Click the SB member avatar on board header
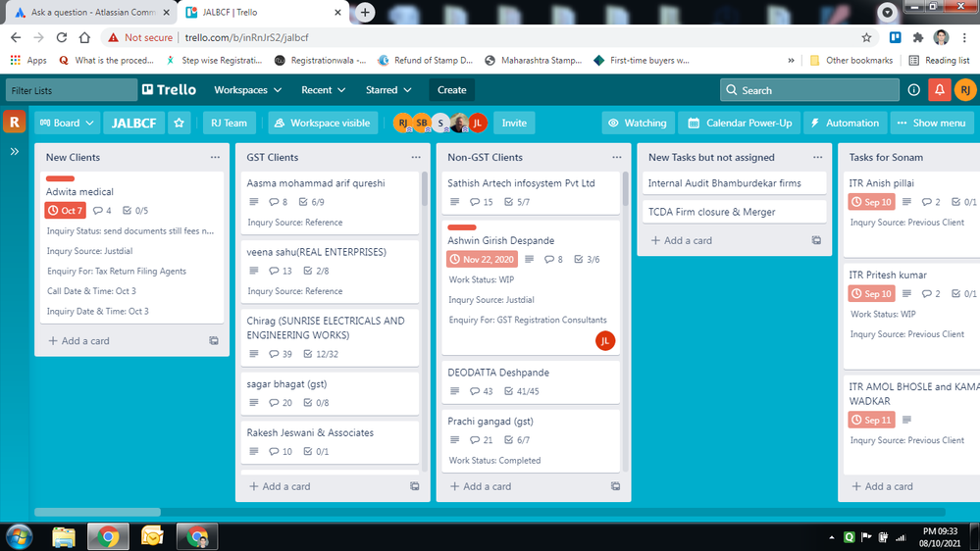The width and height of the screenshot is (980, 551). pos(422,124)
